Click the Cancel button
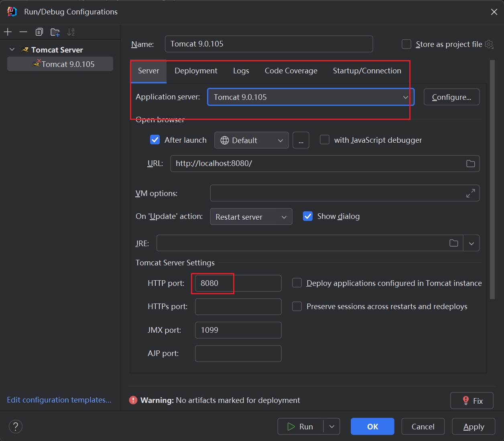 (x=423, y=427)
